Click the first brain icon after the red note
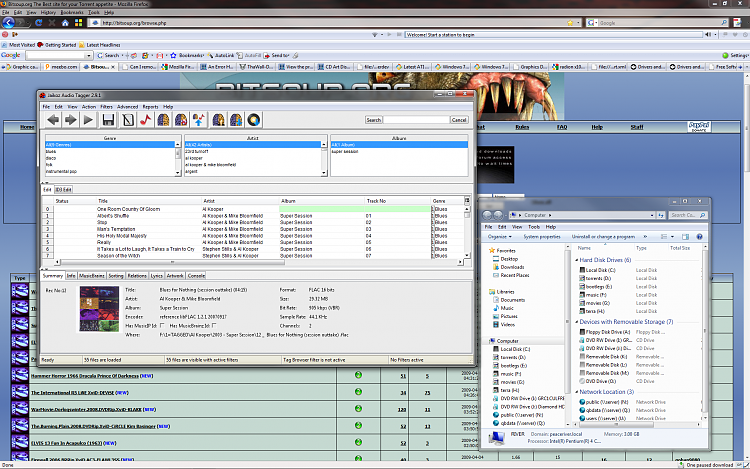 tap(163, 120)
